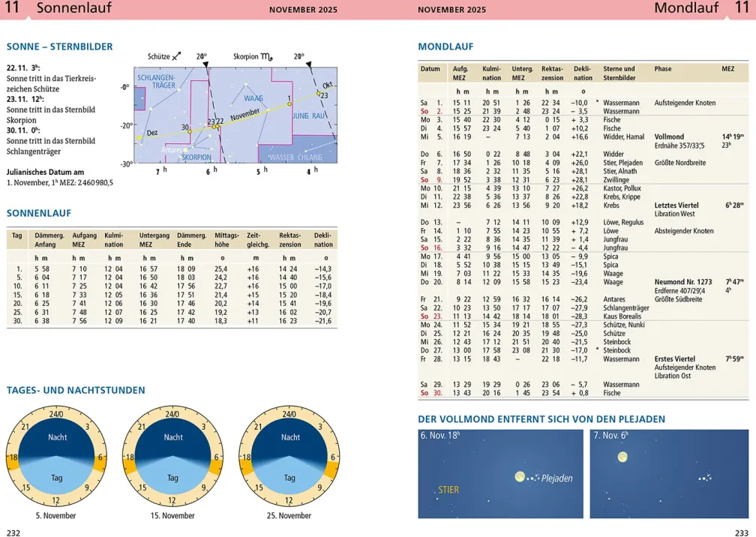
Task: Click Libration Ost in the phase column
Action: [x=673, y=376]
